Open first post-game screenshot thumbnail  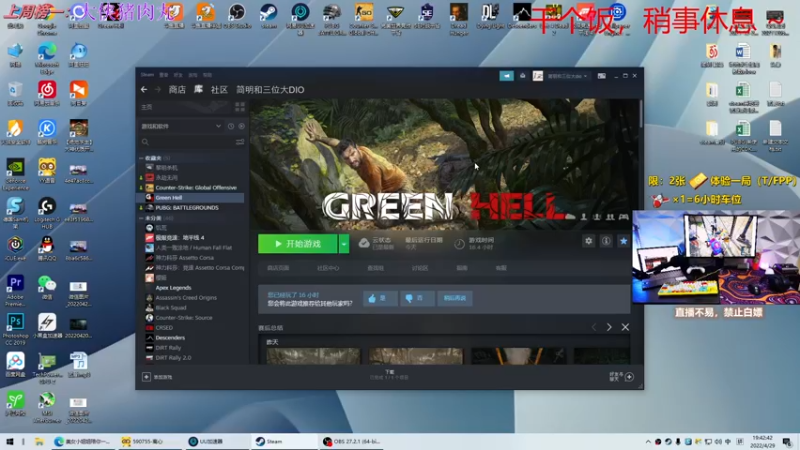click(x=313, y=356)
